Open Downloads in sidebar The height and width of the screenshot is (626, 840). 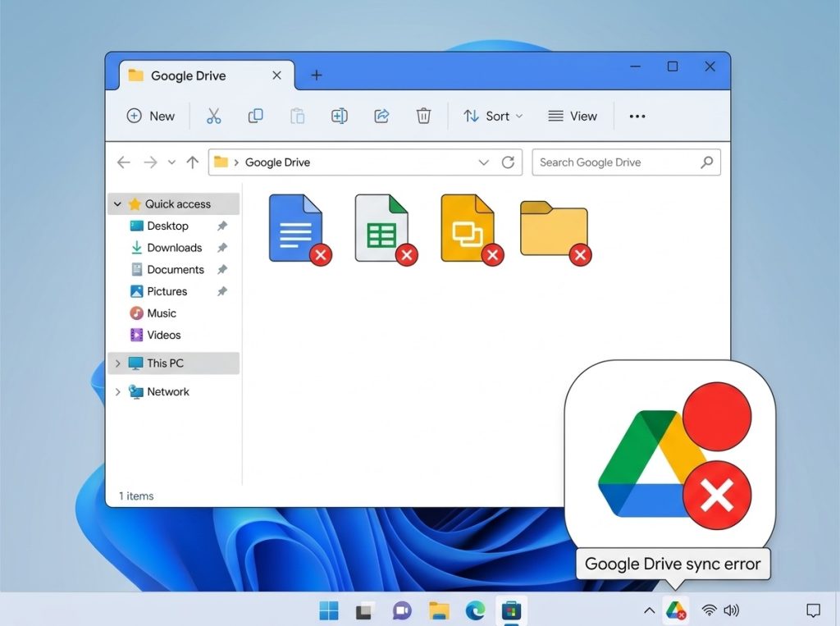[174, 248]
